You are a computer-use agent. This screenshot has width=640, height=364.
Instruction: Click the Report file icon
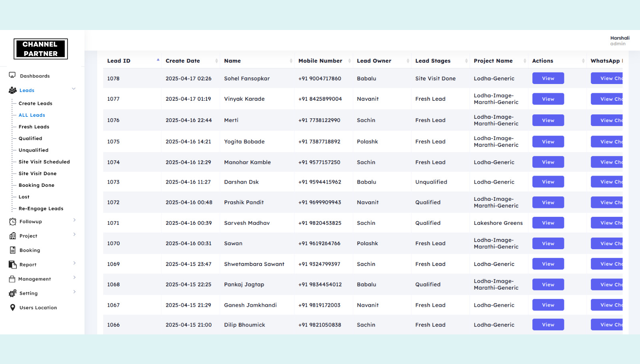coord(12,265)
